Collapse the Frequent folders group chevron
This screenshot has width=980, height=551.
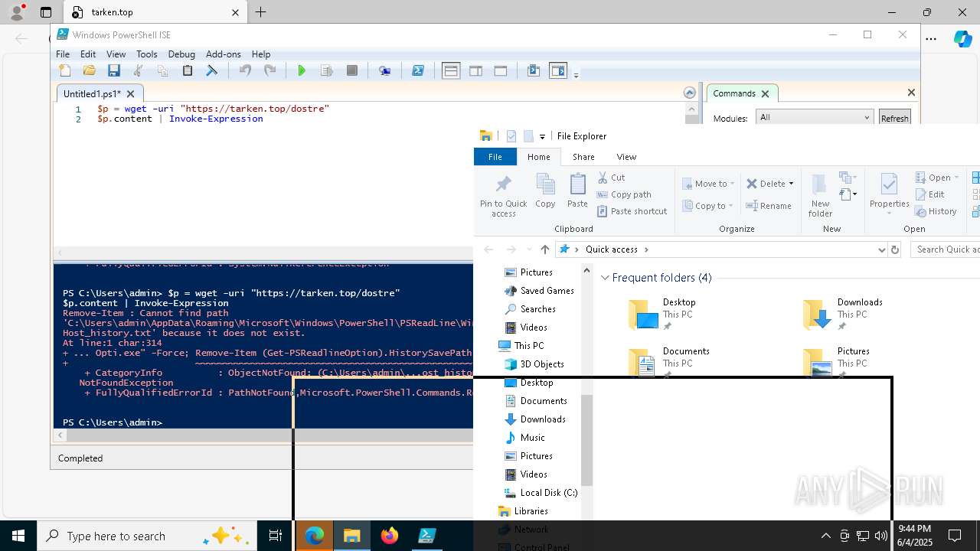(x=605, y=278)
